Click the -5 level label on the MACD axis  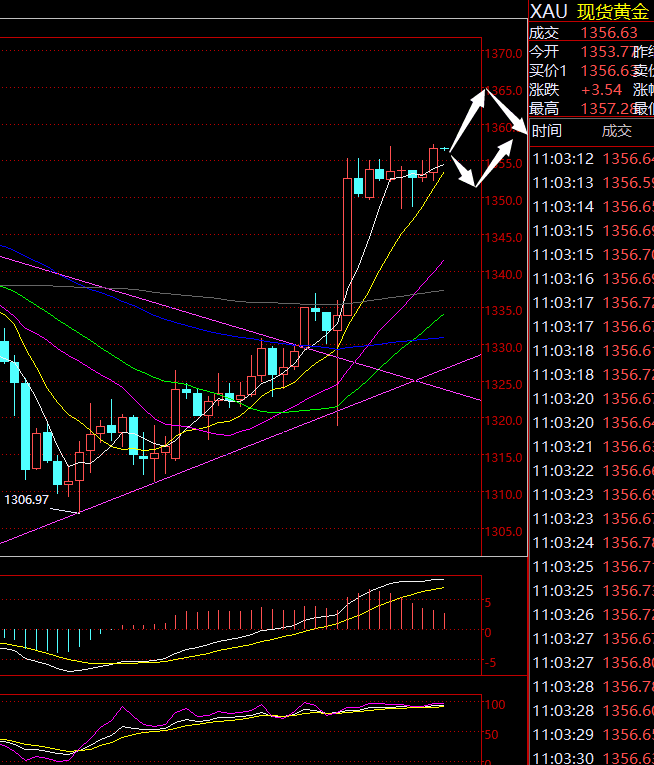pyautogui.click(x=490, y=663)
